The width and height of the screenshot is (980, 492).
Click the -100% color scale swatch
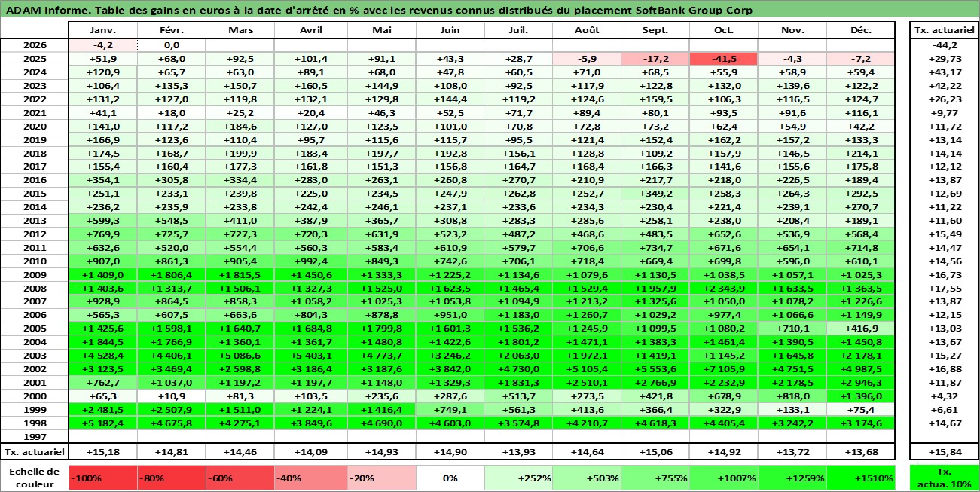[102, 478]
